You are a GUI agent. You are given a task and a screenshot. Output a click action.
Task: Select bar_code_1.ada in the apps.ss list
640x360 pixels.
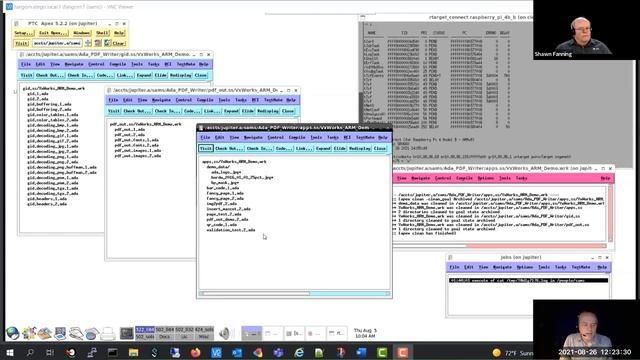click(x=223, y=188)
